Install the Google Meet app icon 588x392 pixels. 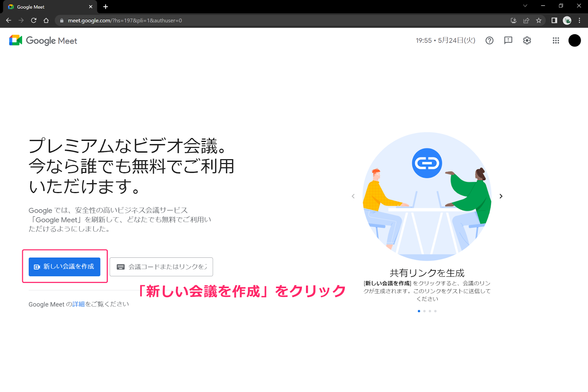tap(514, 21)
